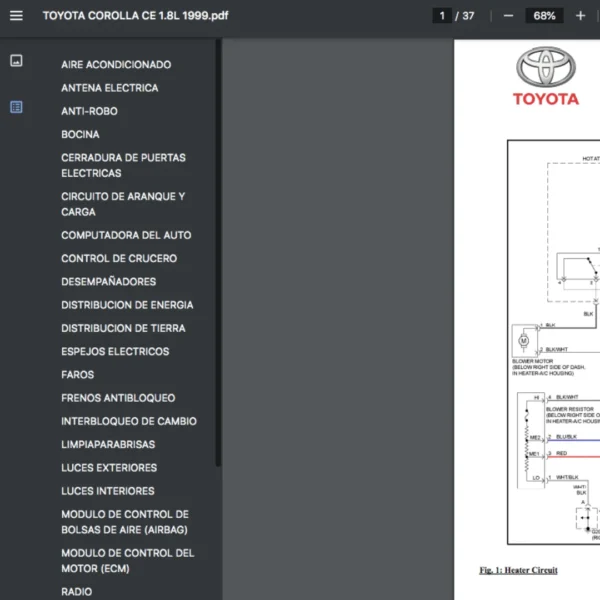
Task: Zoom out with the minus button
Action: [508, 16]
